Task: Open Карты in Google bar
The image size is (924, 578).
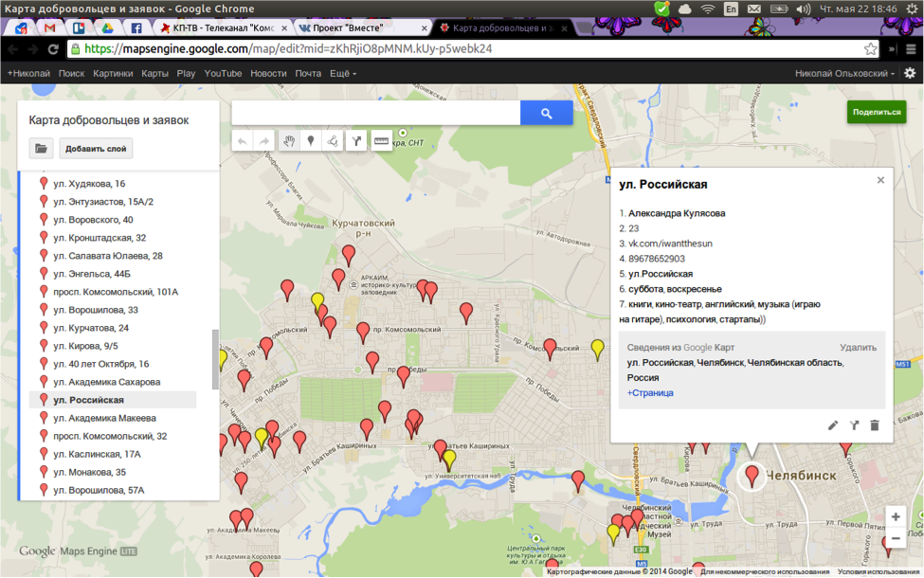Action: pyautogui.click(x=154, y=74)
